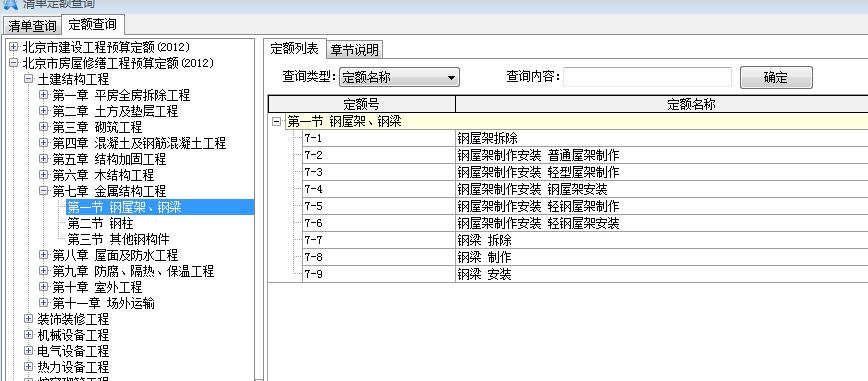The width and height of the screenshot is (868, 381).
Task: Expand the 装饰装修工程 node
Action: click(29, 319)
